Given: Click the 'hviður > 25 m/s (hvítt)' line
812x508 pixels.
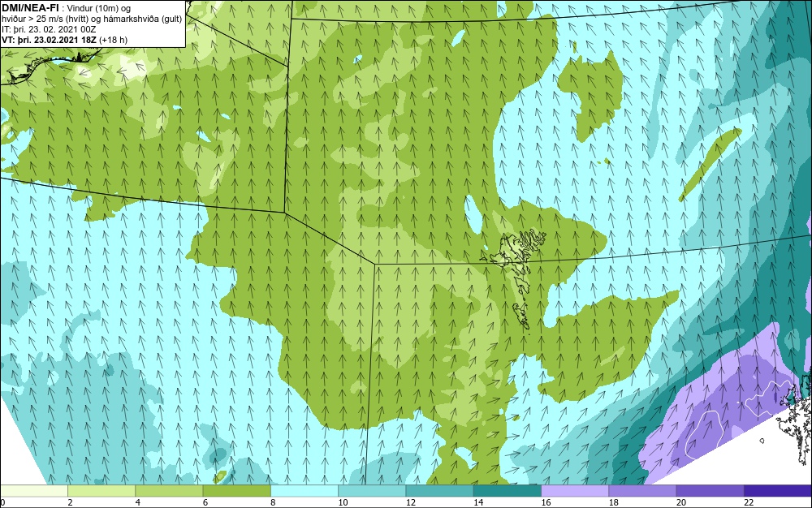Looking at the screenshot, I should pos(92,19).
